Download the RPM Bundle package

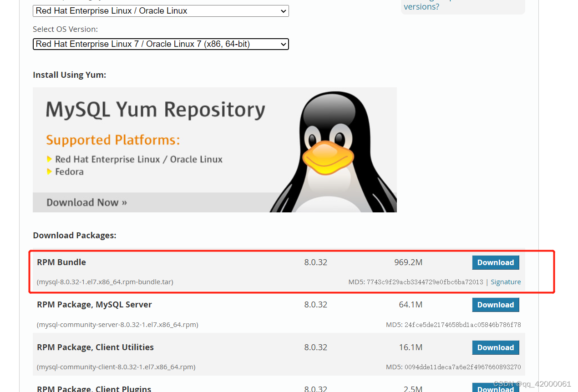496,262
